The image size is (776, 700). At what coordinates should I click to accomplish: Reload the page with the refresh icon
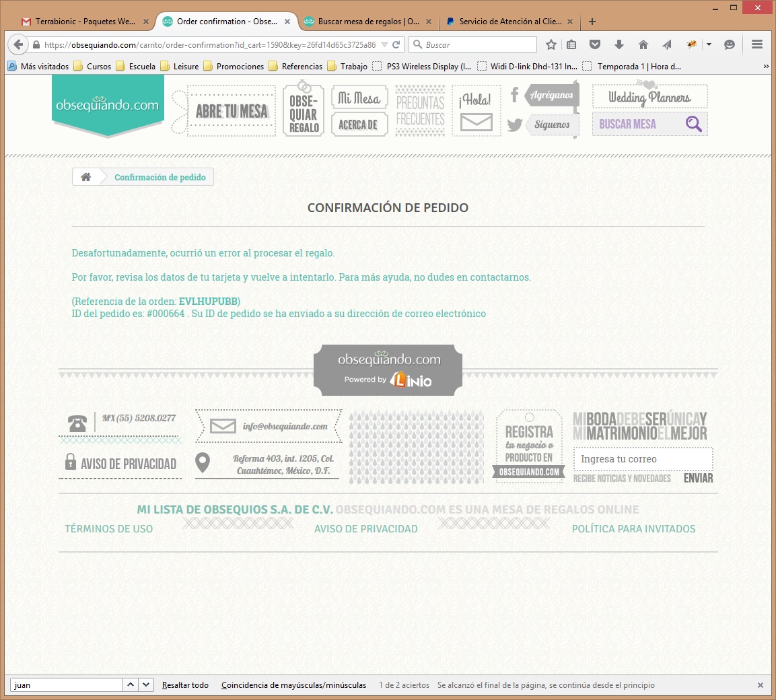[x=396, y=44]
